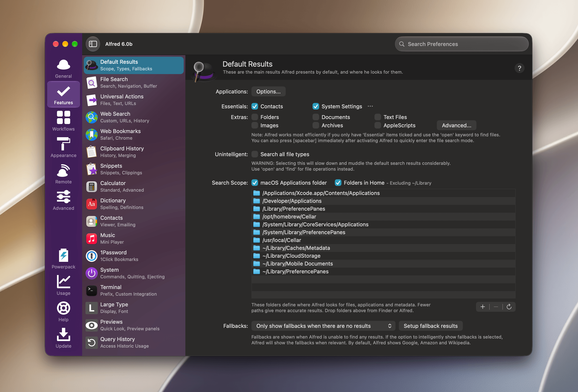578x392 pixels.
Task: Click the reset arrow icon for search scope
Action: (509, 307)
